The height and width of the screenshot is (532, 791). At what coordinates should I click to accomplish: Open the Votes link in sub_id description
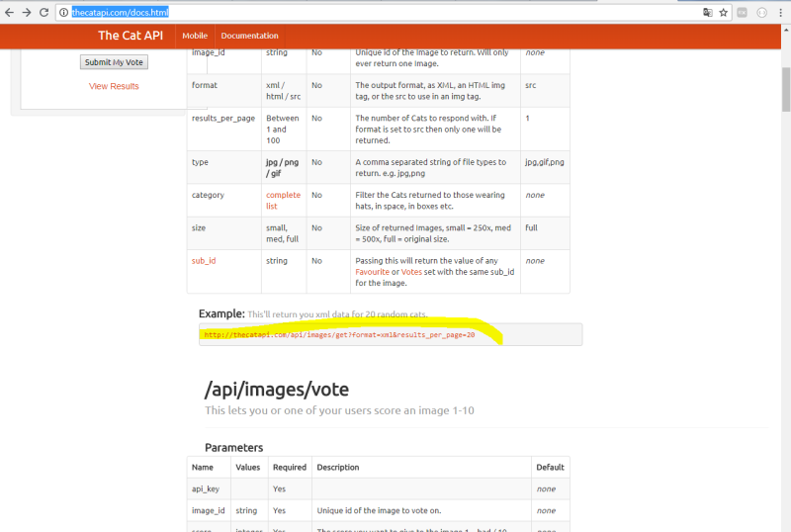click(411, 272)
